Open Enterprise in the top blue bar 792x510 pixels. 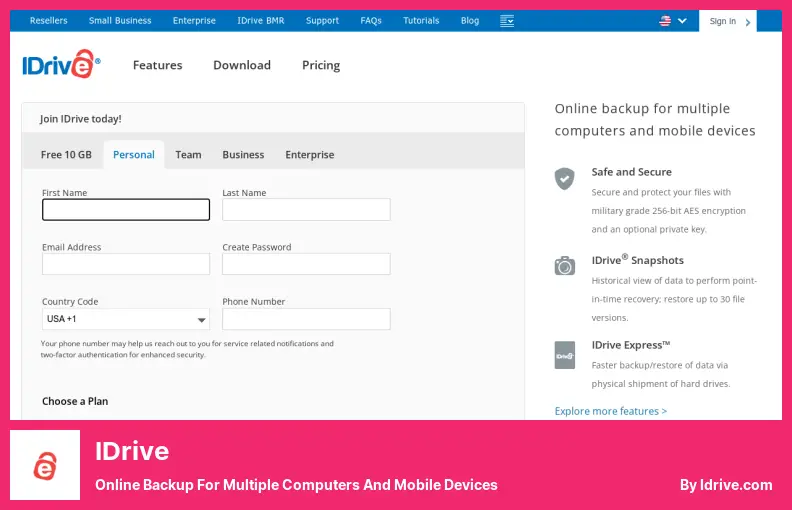point(194,21)
